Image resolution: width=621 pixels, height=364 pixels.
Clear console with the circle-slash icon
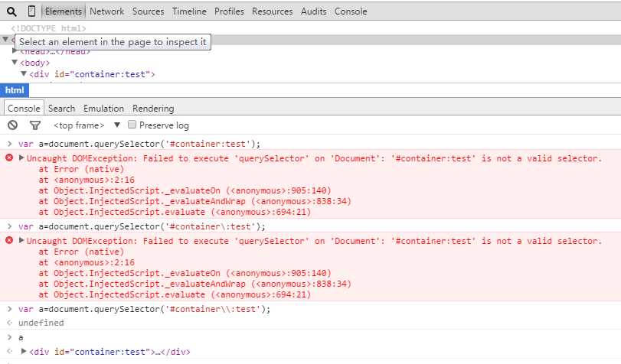click(13, 125)
